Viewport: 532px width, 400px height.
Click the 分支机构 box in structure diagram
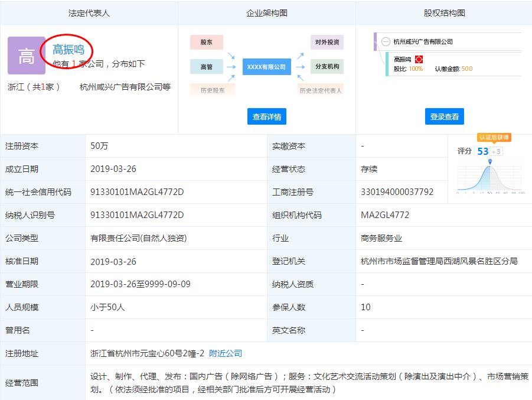pos(327,67)
